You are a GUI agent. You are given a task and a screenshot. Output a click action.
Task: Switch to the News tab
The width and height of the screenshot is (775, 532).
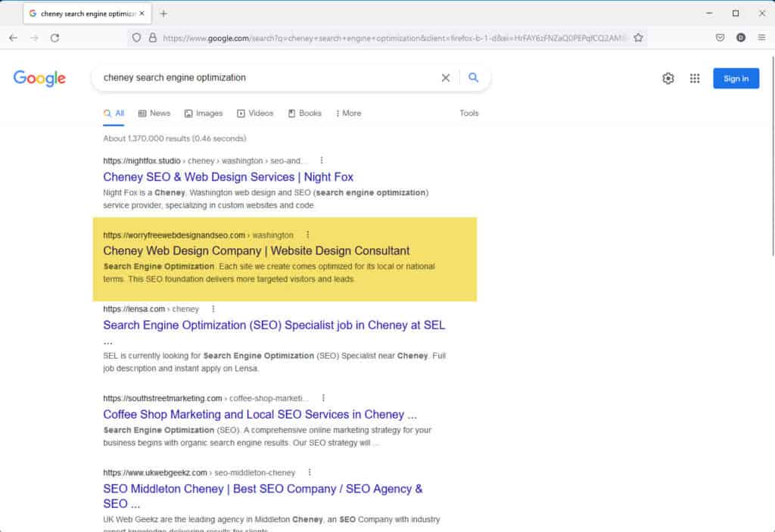tap(154, 114)
